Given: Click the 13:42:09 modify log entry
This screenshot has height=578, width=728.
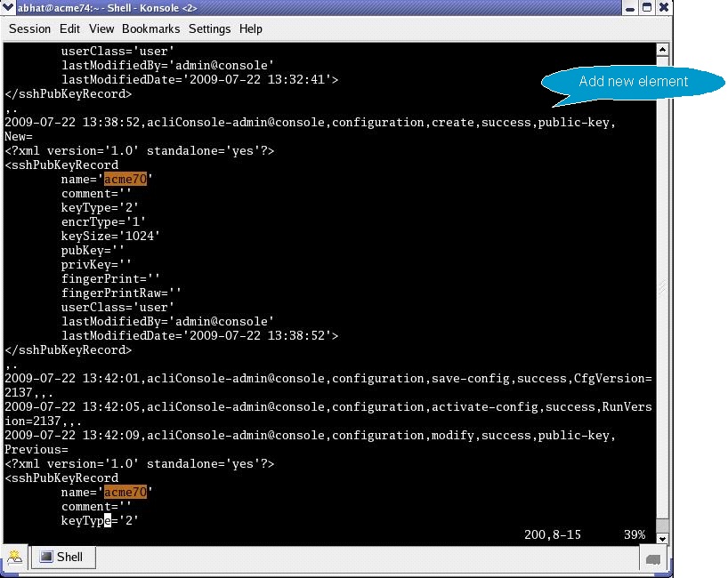Looking at the screenshot, I should (310, 436).
